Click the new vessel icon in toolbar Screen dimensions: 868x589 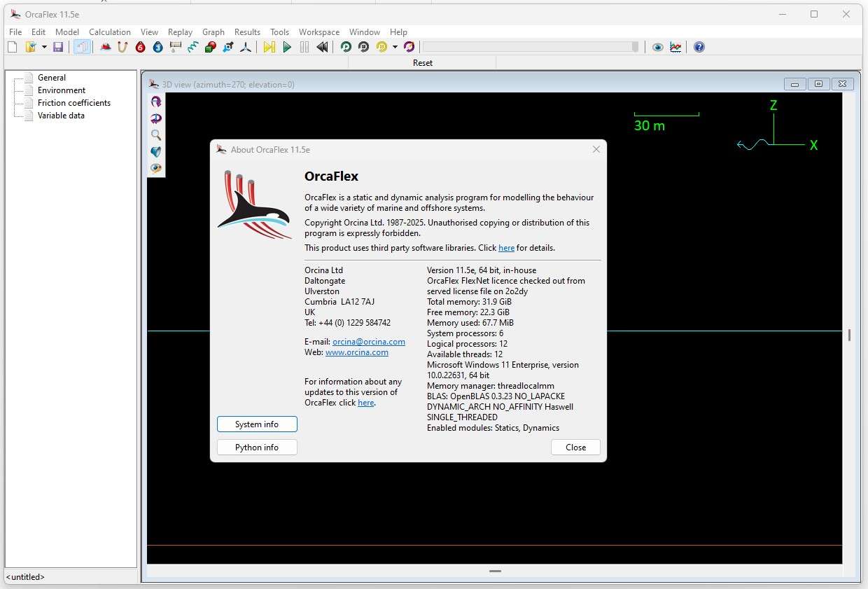[106, 47]
